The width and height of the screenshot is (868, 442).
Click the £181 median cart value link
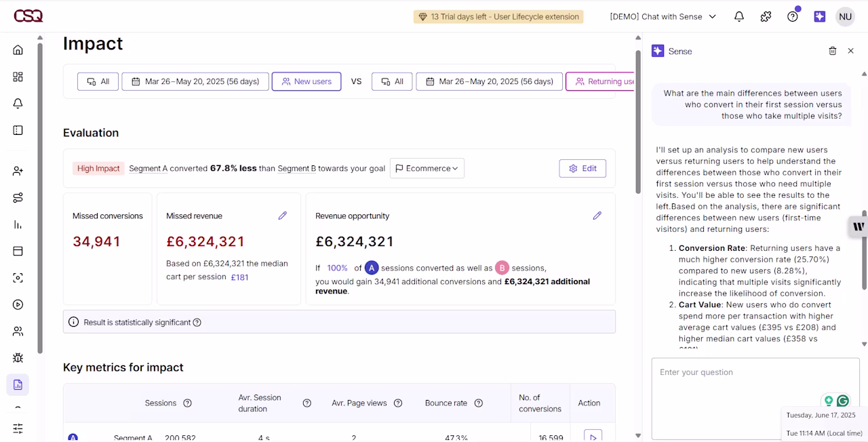point(239,277)
